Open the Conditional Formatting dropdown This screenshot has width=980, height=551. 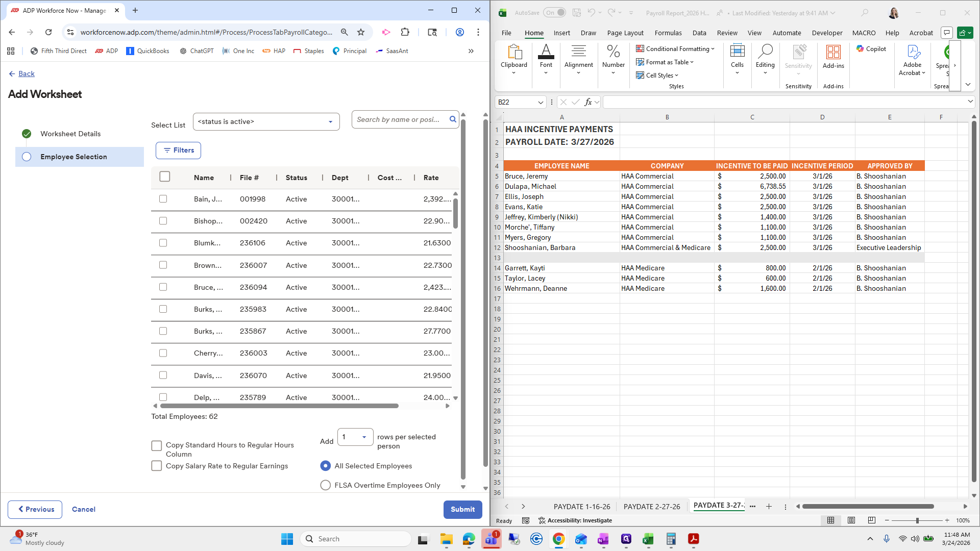(675, 49)
